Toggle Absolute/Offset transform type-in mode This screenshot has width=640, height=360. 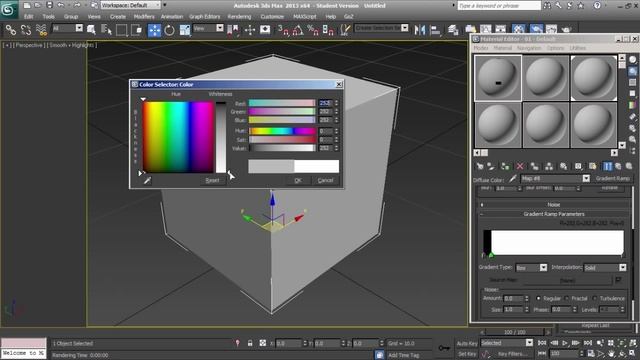262,344
